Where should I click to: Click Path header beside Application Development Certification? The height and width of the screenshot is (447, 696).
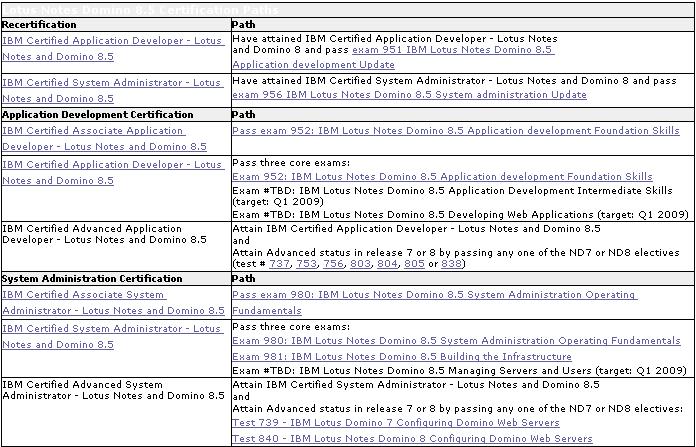(244, 115)
